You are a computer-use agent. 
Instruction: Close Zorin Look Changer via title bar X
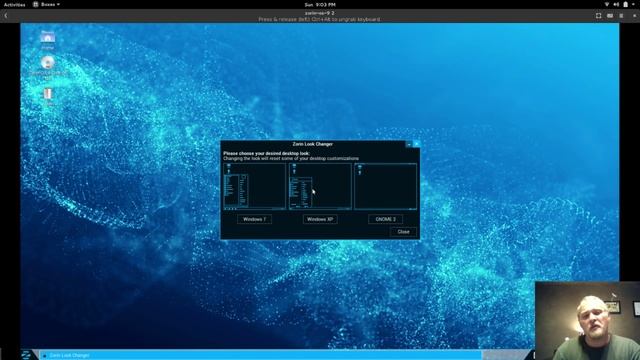tap(416, 144)
